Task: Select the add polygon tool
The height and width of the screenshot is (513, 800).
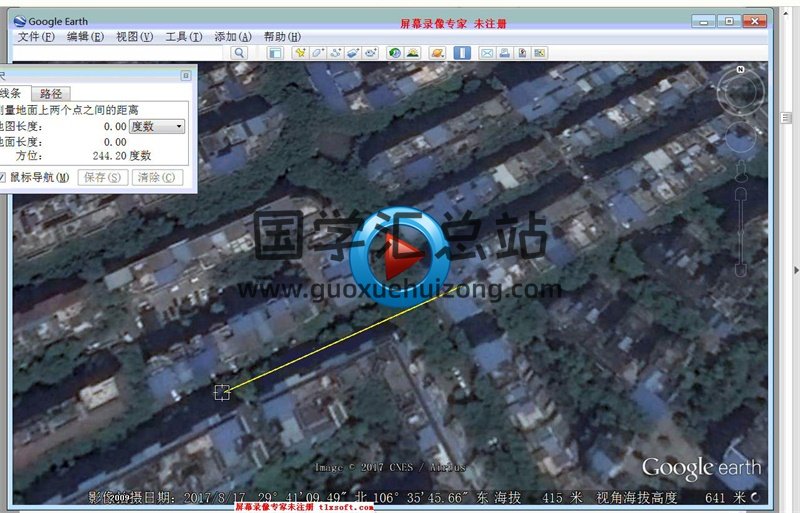Action: tap(317, 52)
